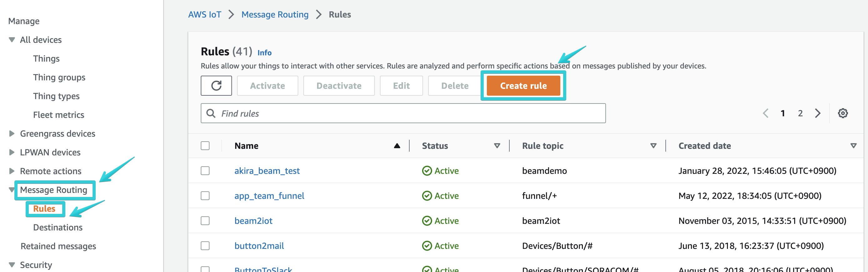
Task: Collapse the Security section triangle
Action: tap(12, 265)
